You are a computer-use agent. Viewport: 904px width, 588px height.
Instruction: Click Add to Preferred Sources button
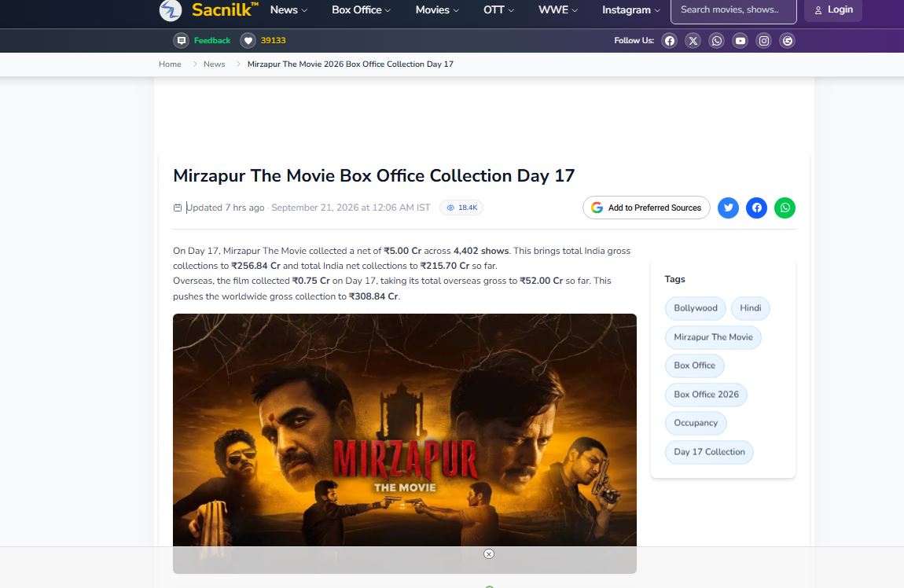[646, 208]
